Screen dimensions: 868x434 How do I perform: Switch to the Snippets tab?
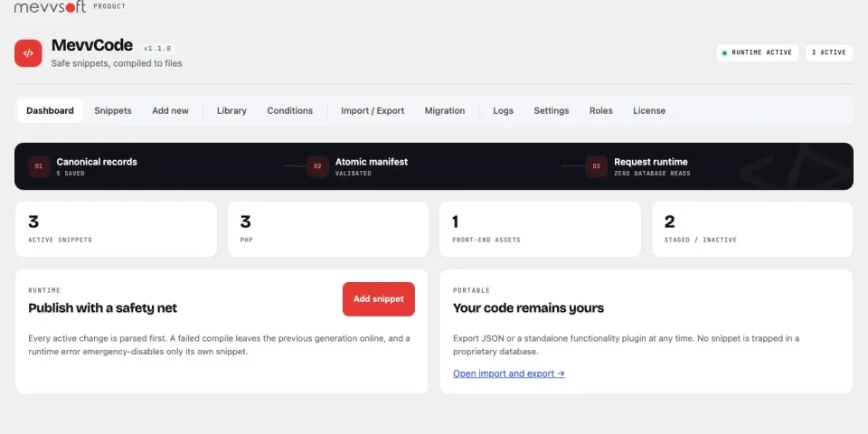[x=113, y=110]
